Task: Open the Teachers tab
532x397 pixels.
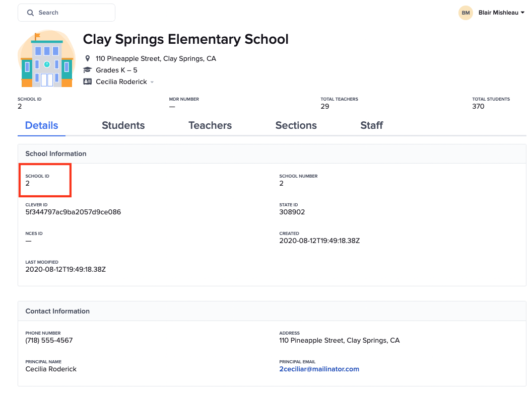Action: point(210,126)
